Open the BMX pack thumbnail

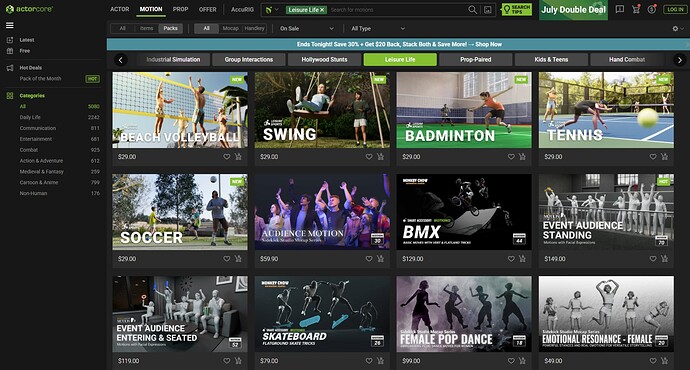tap(464, 212)
